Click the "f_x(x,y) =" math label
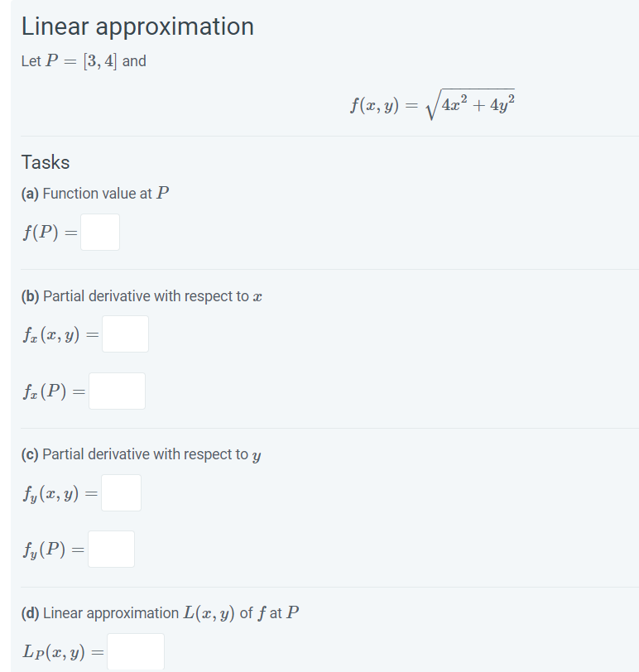Screen dimensions: 639x672 [x=61, y=334]
